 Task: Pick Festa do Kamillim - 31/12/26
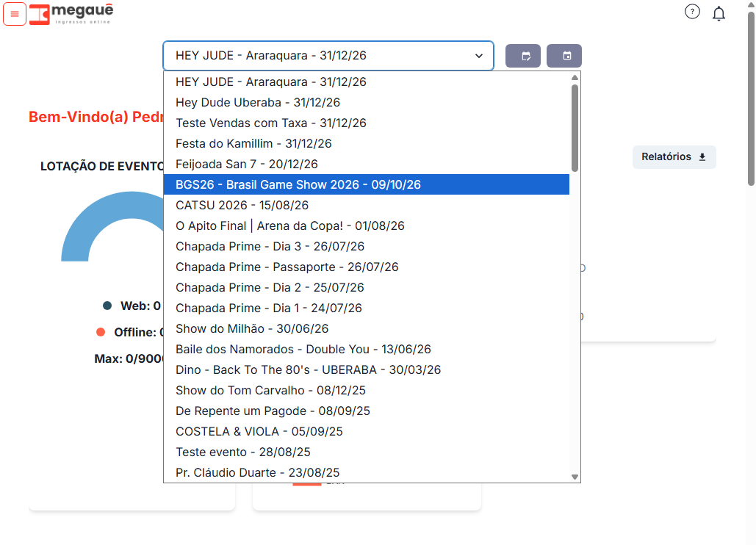[367, 144]
